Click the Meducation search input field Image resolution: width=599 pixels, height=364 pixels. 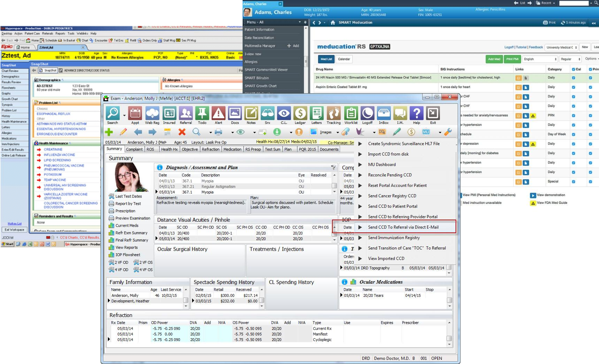[574, 3]
